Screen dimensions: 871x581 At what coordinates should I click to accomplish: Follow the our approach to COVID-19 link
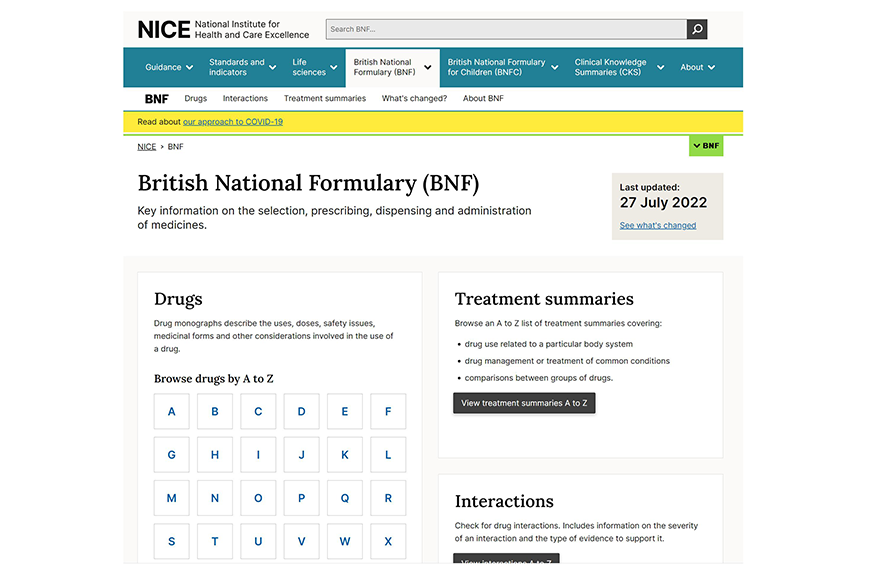coord(233,122)
